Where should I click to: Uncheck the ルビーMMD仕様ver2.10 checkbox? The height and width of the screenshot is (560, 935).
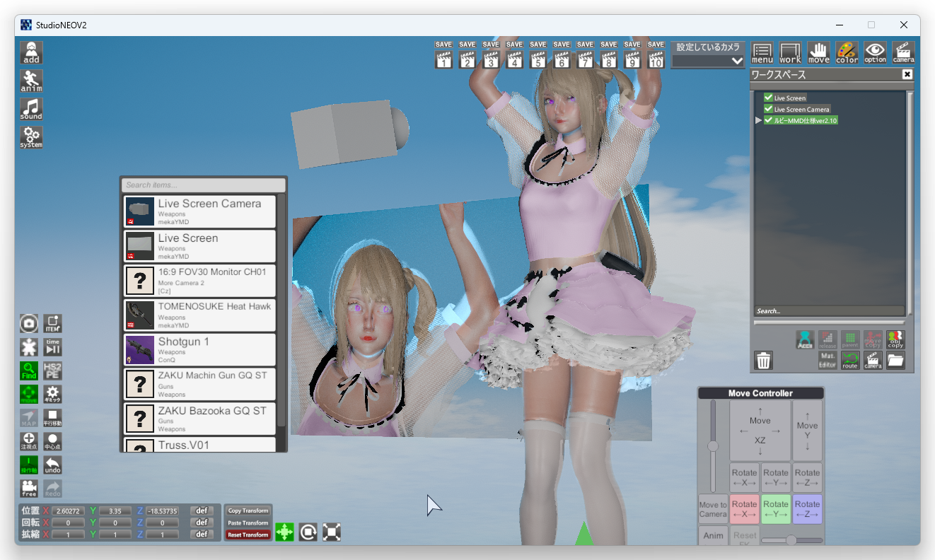pos(768,120)
